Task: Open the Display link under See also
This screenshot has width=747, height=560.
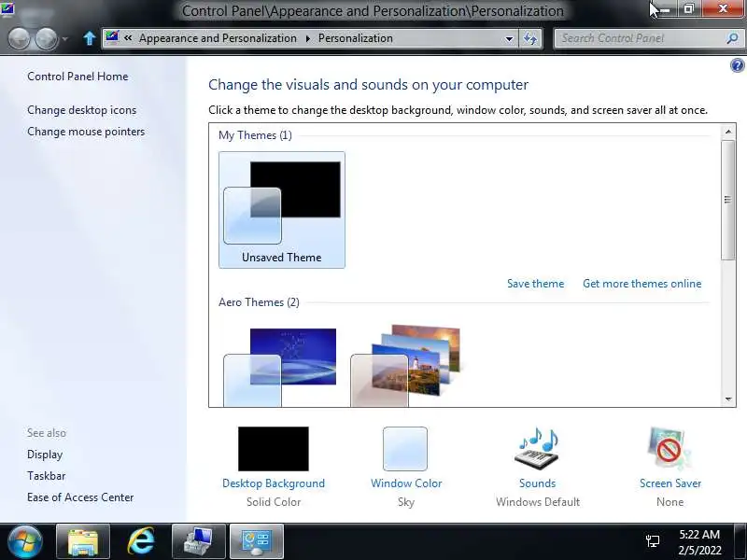Action: pos(45,455)
